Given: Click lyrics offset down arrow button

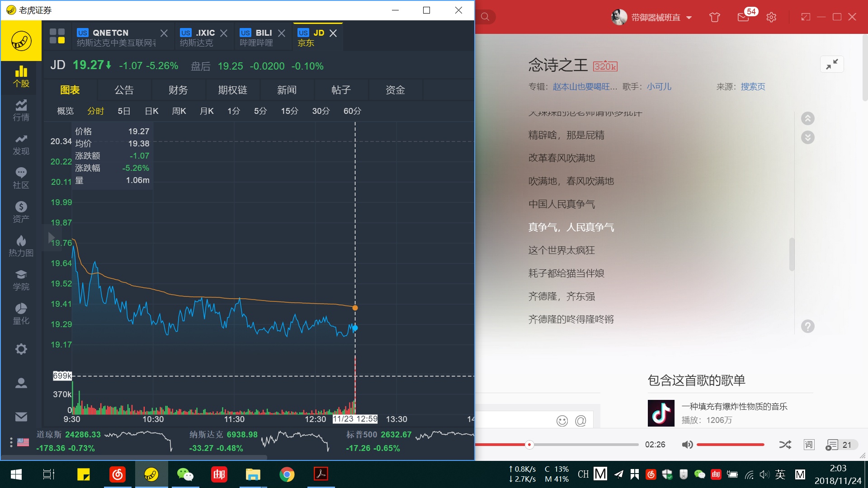Looking at the screenshot, I should [x=808, y=137].
